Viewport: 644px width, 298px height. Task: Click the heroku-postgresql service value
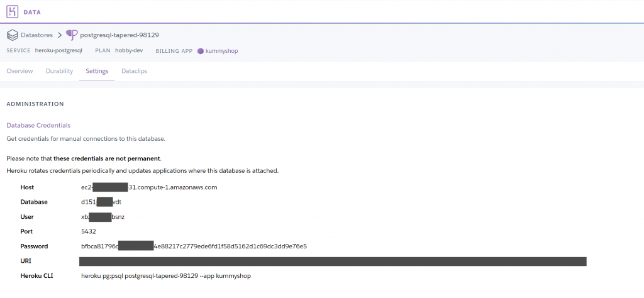pyautogui.click(x=58, y=50)
